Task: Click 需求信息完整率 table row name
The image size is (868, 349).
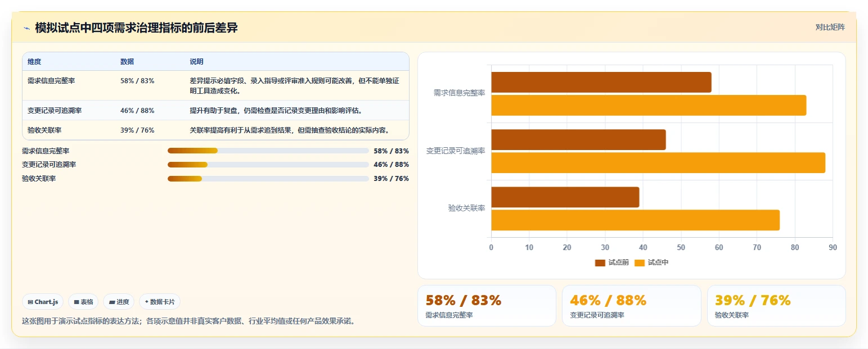Action: pos(51,81)
